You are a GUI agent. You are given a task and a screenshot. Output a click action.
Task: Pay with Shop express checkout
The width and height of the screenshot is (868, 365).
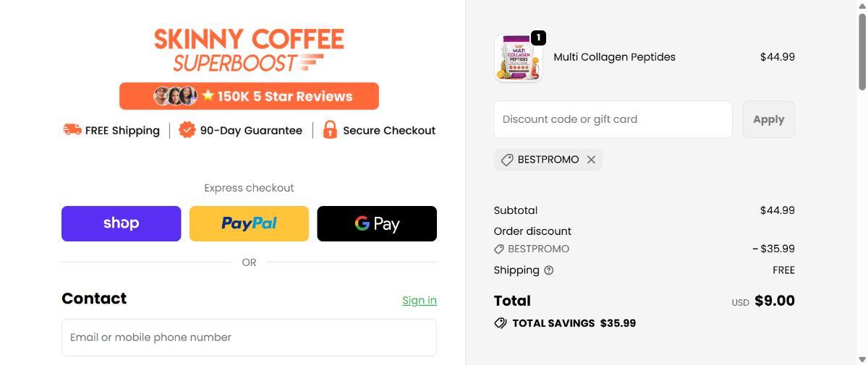click(x=121, y=223)
